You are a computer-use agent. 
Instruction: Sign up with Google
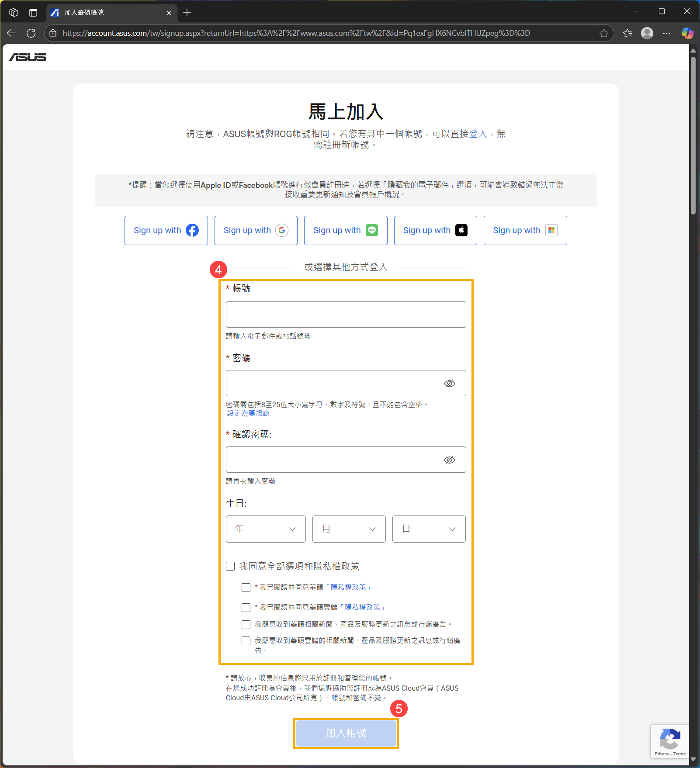coord(256,230)
